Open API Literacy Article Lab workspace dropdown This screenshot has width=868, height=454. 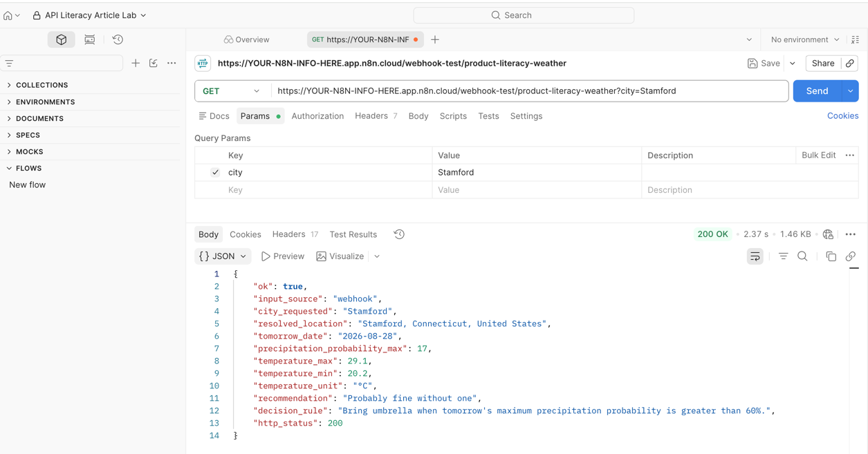click(x=89, y=15)
